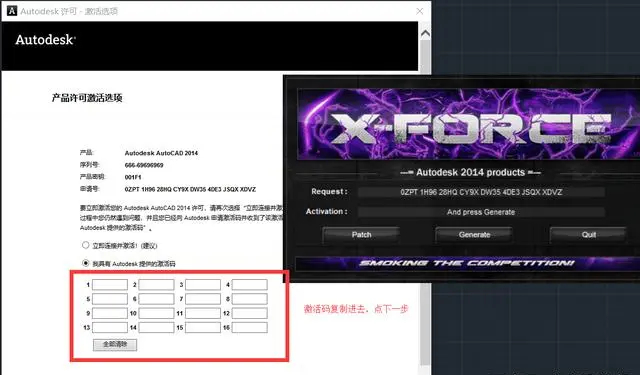Image resolution: width=640 pixels, height=375 pixels.
Task: Click the Autodesk logo in the black header
Action: click(45, 40)
